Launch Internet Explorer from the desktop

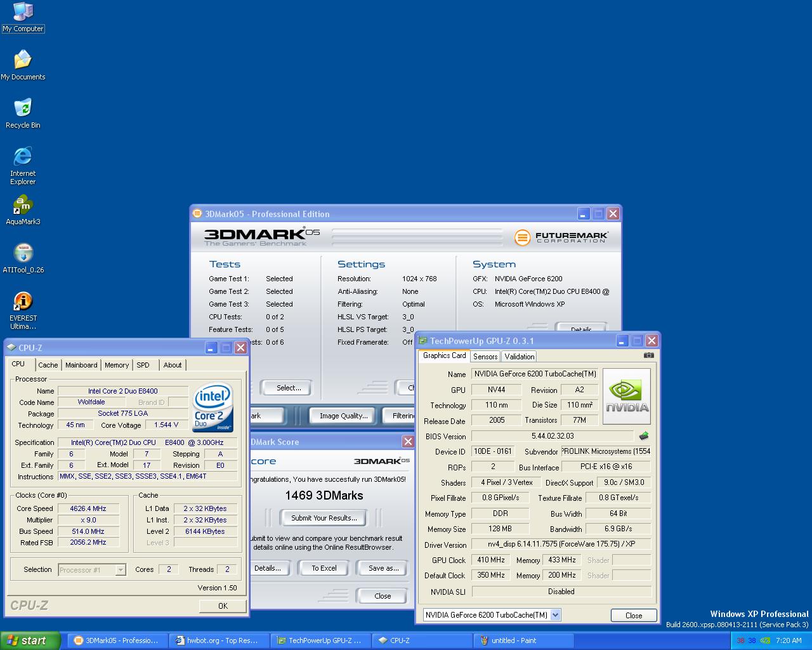coord(23,165)
